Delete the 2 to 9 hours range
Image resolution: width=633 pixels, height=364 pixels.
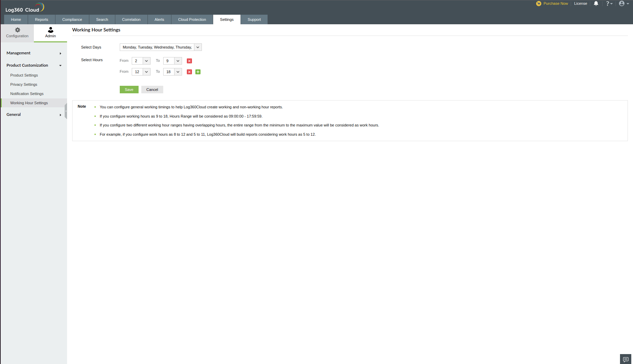189,61
